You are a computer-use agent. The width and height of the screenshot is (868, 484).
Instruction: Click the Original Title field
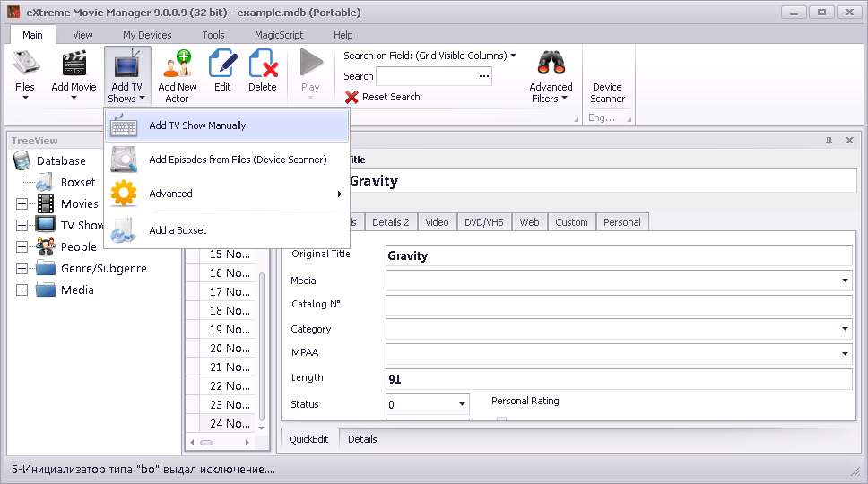(x=619, y=255)
